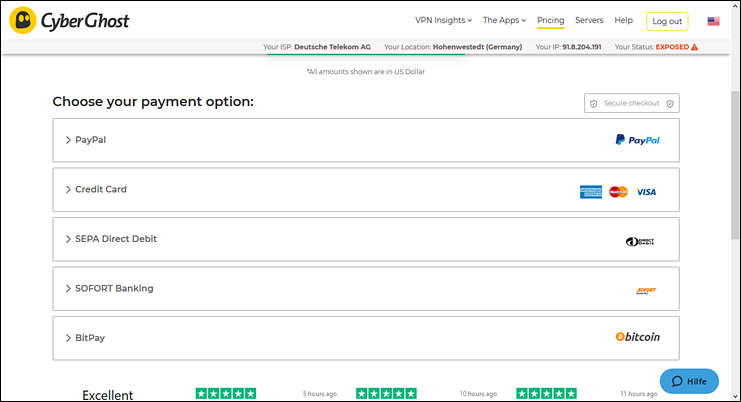Click the Choose your payment option heading
741x402 pixels.
pos(153,102)
